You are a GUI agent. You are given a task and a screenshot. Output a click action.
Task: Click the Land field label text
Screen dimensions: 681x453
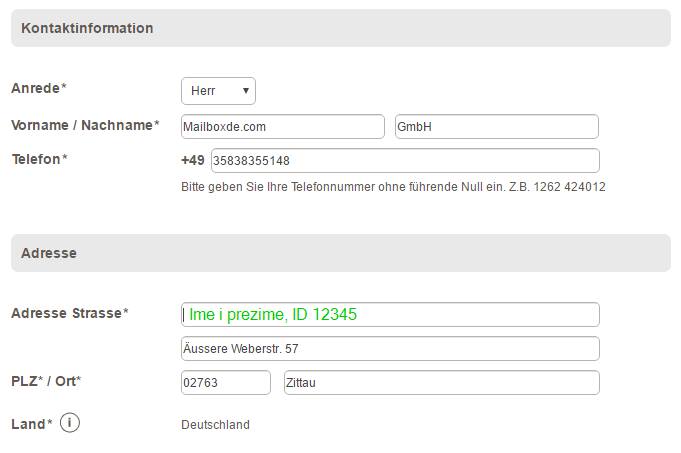pyautogui.click(x=30, y=424)
